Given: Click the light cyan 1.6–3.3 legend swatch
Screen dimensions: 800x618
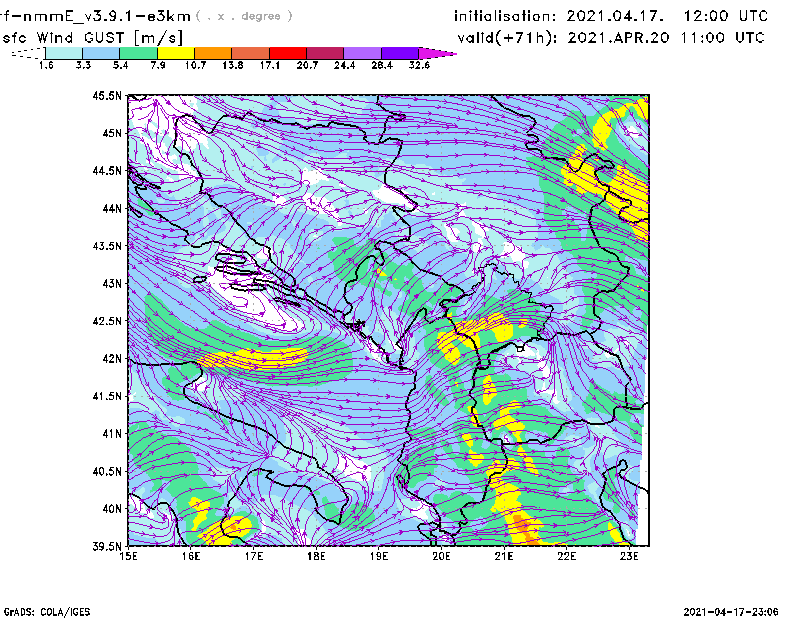Looking at the screenshot, I should (64, 53).
